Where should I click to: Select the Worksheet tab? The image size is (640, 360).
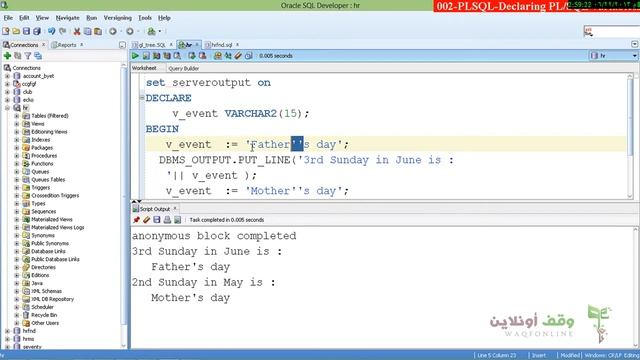pyautogui.click(x=144, y=68)
